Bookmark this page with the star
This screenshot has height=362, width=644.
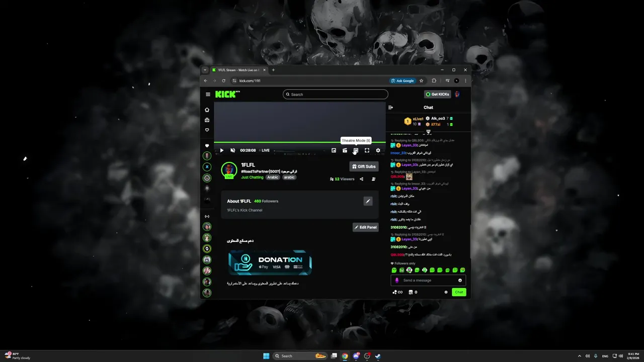pos(422,80)
